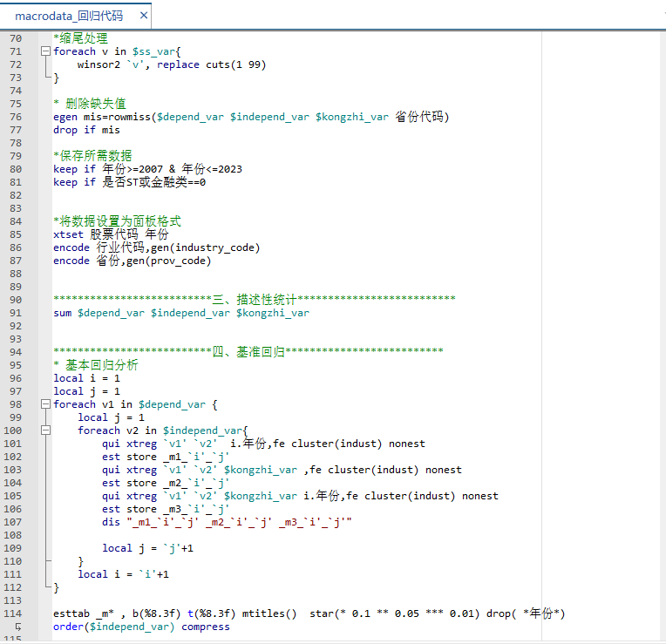Click the keep if 是否ST或金融类==0 line
Image resolution: width=666 pixels, height=644 pixels.
click(x=130, y=182)
